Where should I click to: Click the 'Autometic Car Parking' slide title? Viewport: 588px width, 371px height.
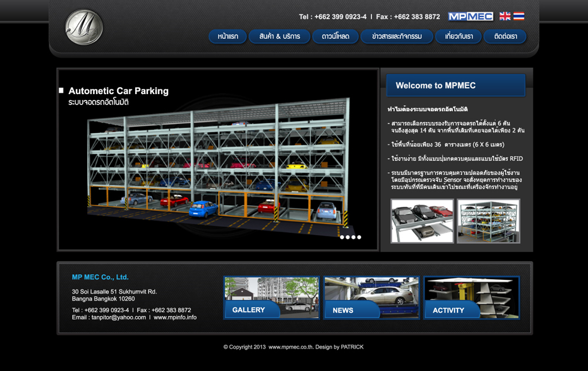119,91
